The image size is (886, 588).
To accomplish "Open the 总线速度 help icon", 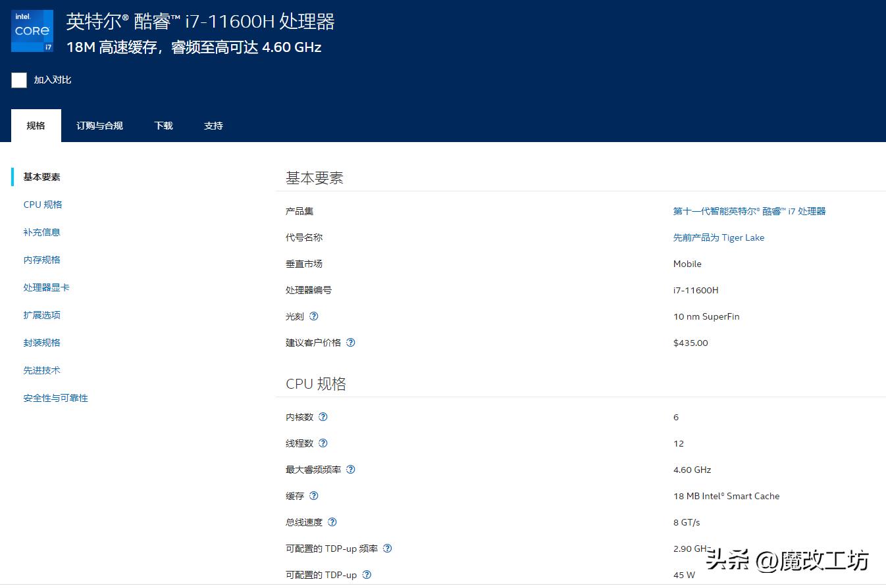I will pyautogui.click(x=332, y=522).
